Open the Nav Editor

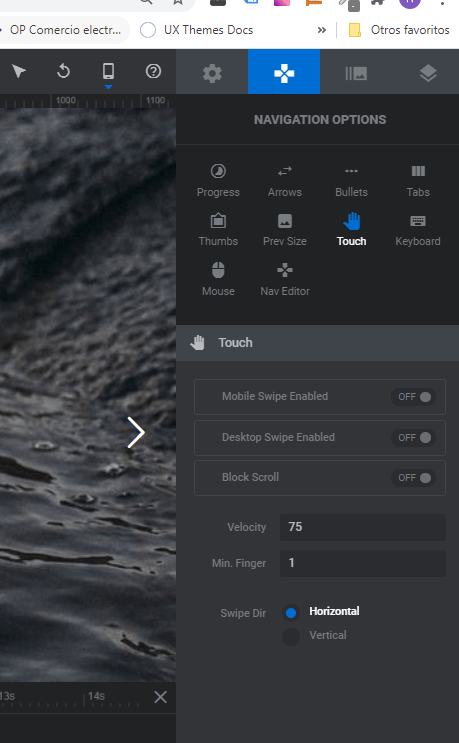pos(285,280)
